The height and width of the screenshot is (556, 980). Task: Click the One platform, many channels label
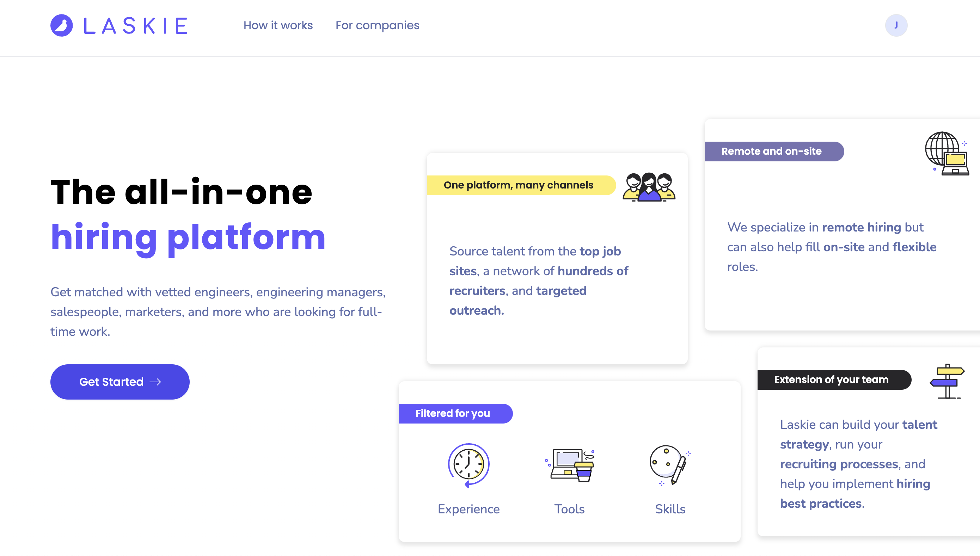pyautogui.click(x=521, y=185)
